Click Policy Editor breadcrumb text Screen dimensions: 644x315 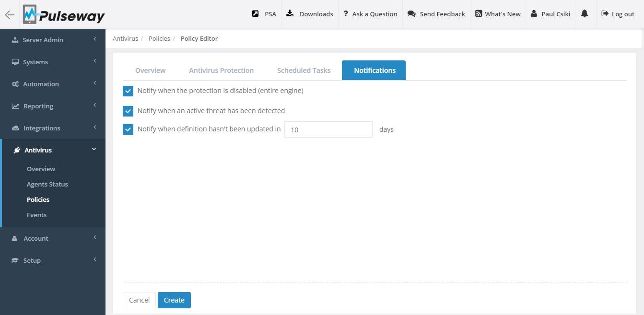pyautogui.click(x=199, y=39)
